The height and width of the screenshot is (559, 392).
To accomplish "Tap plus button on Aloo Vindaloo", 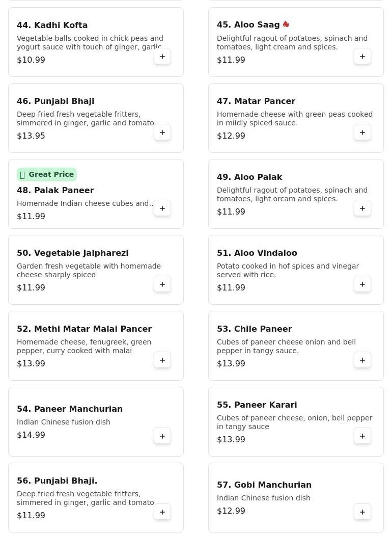I will click(362, 284).
